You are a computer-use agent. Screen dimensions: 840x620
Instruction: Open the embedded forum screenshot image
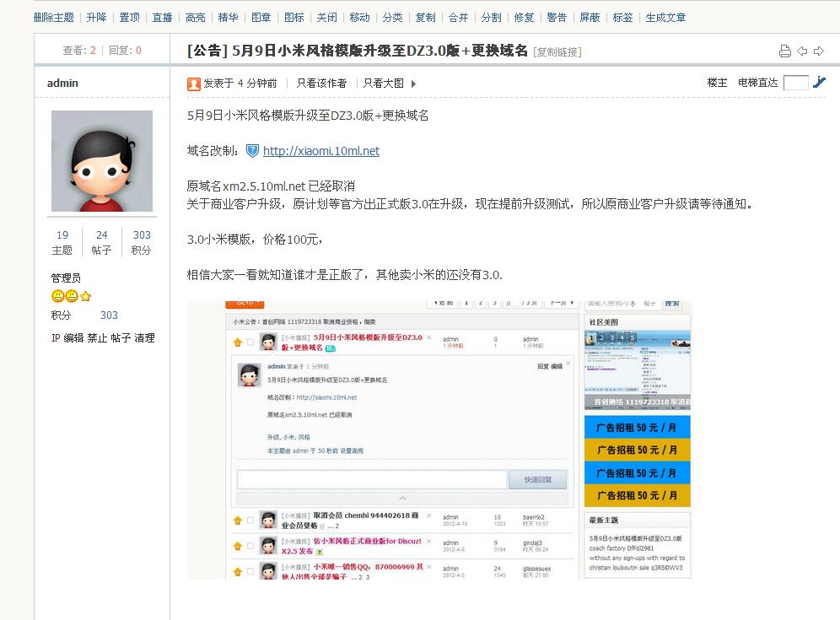[x=439, y=440]
